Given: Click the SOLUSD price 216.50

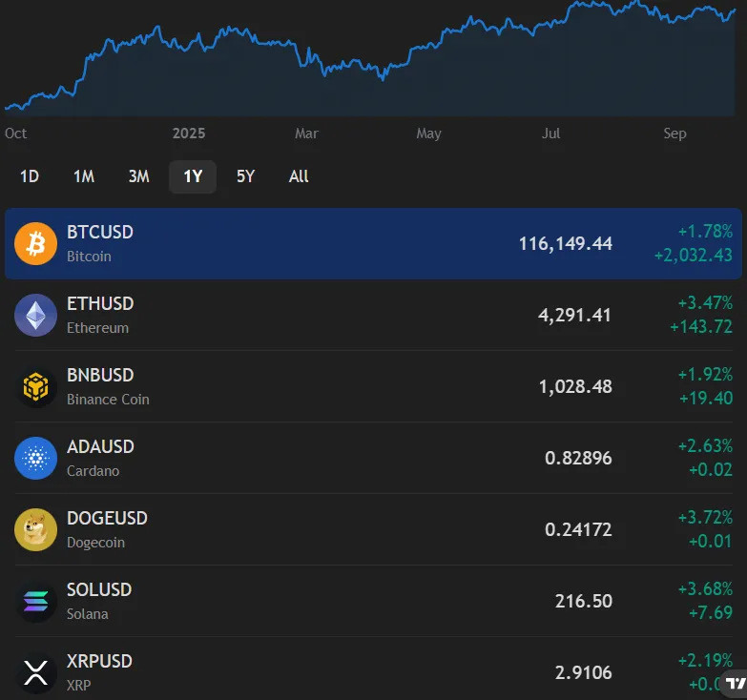Looking at the screenshot, I should tap(583, 601).
